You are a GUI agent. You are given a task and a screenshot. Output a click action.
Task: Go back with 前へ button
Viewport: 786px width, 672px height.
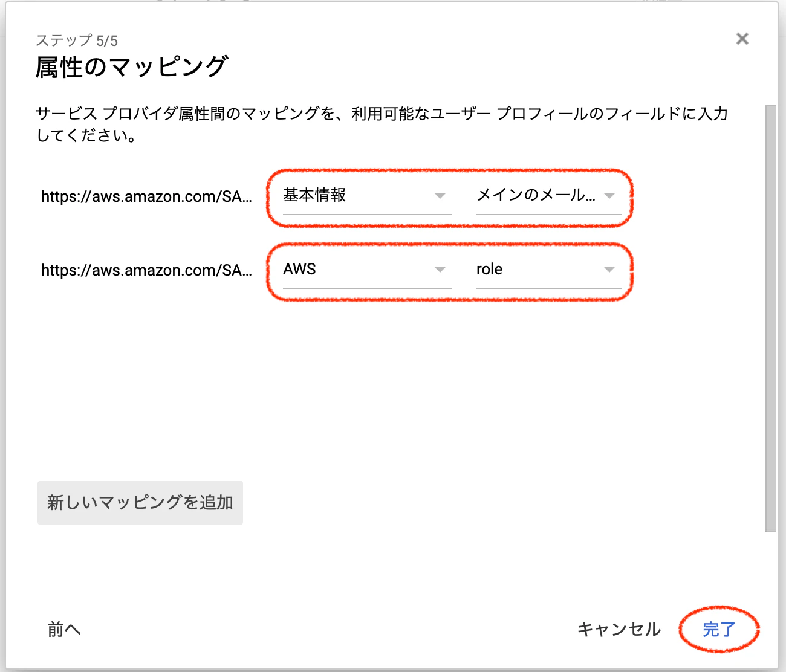pyautogui.click(x=64, y=630)
